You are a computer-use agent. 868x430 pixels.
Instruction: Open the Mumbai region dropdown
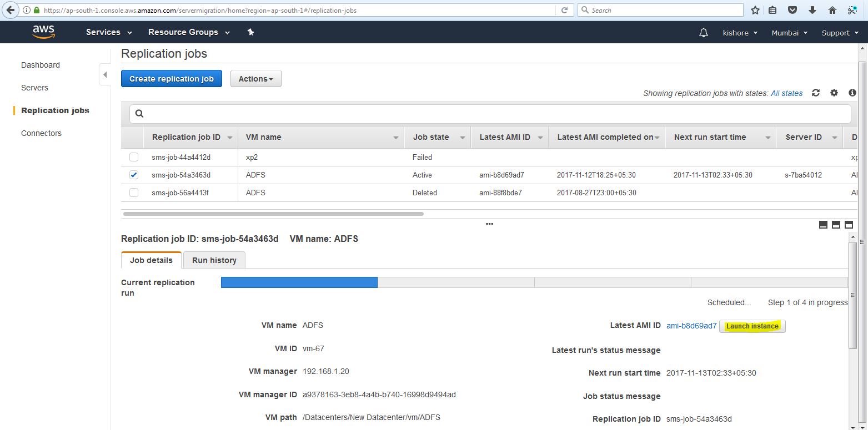(x=789, y=33)
